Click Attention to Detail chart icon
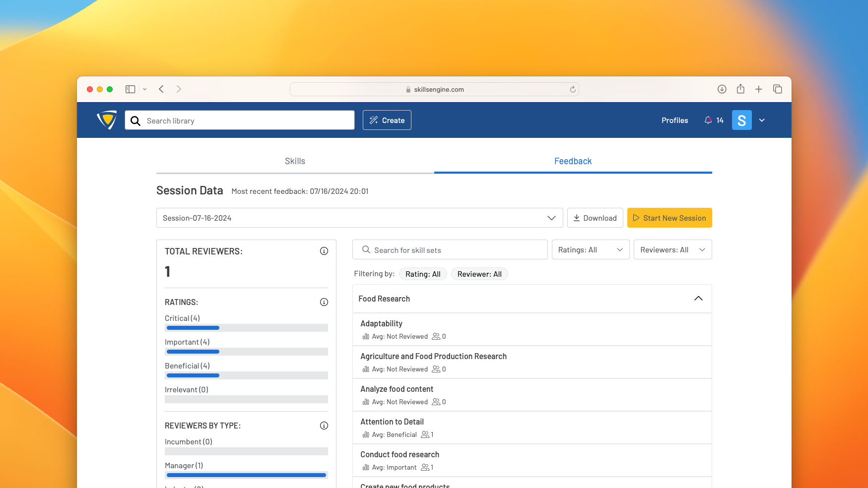 coord(366,434)
